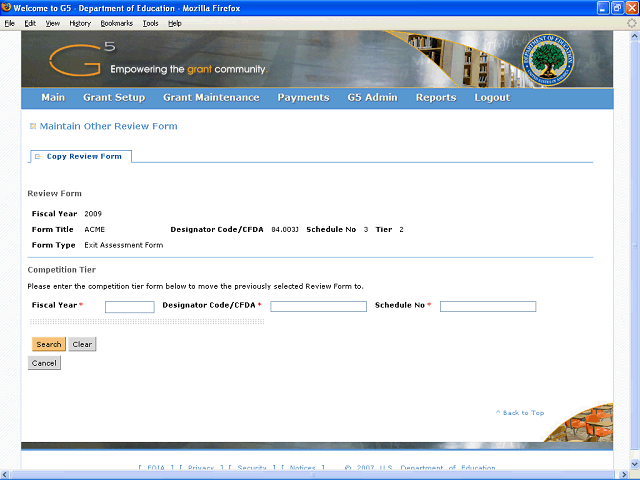
Task: Open the Firefox Edit menu
Action: pyautogui.click(x=30, y=23)
